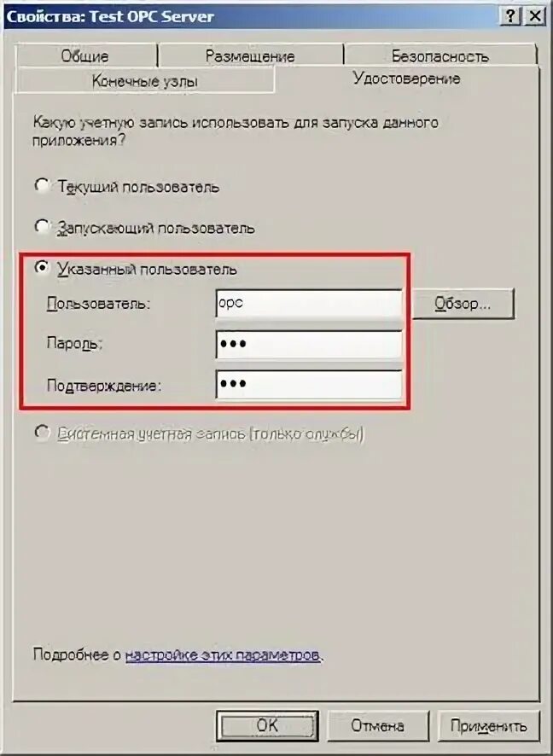Click the Удостоверение tab

pyautogui.click(x=406, y=79)
